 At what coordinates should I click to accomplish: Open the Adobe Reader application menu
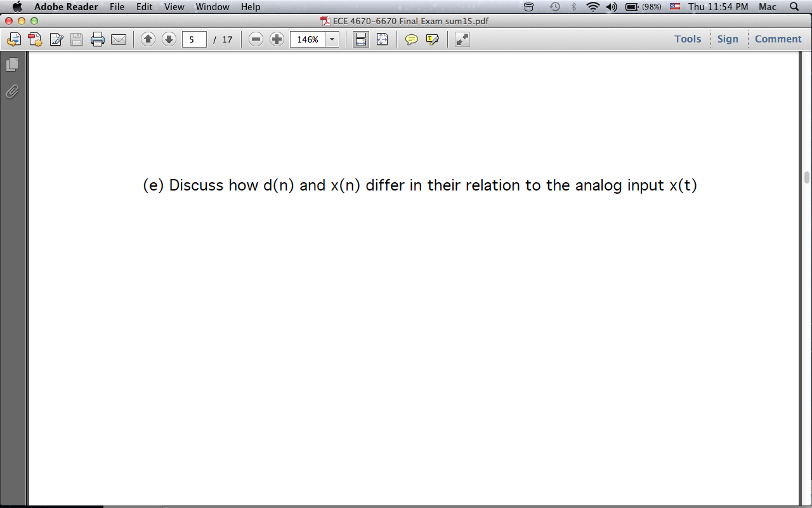tap(66, 7)
